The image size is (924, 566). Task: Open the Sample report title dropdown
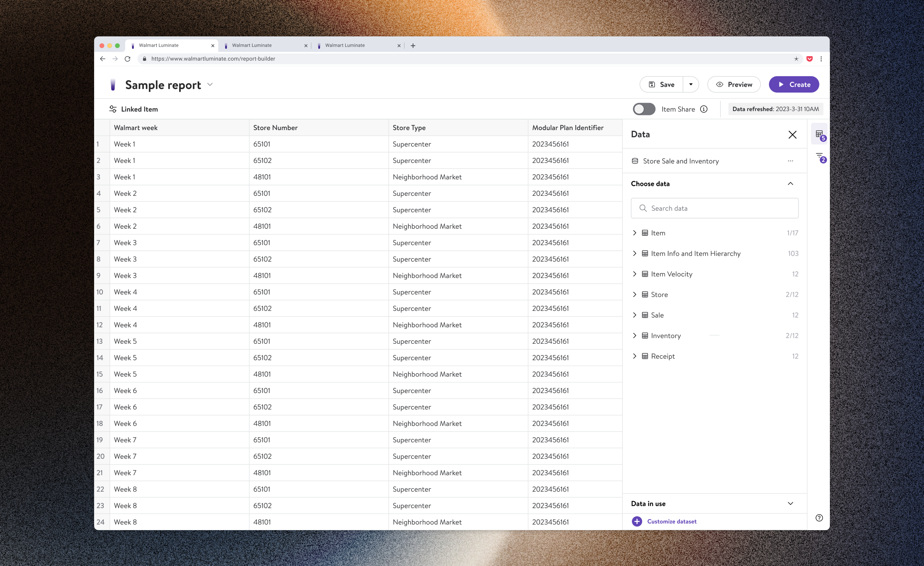coord(210,85)
